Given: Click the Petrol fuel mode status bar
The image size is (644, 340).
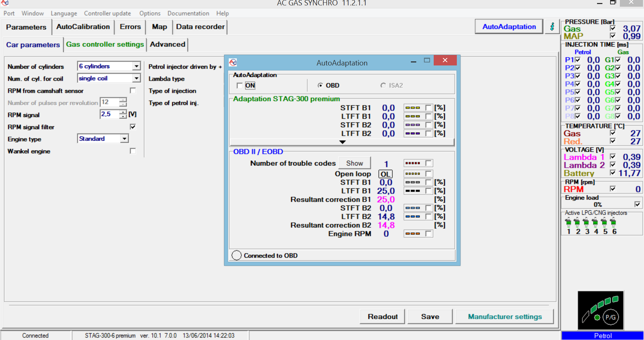Looking at the screenshot, I should click(x=602, y=336).
